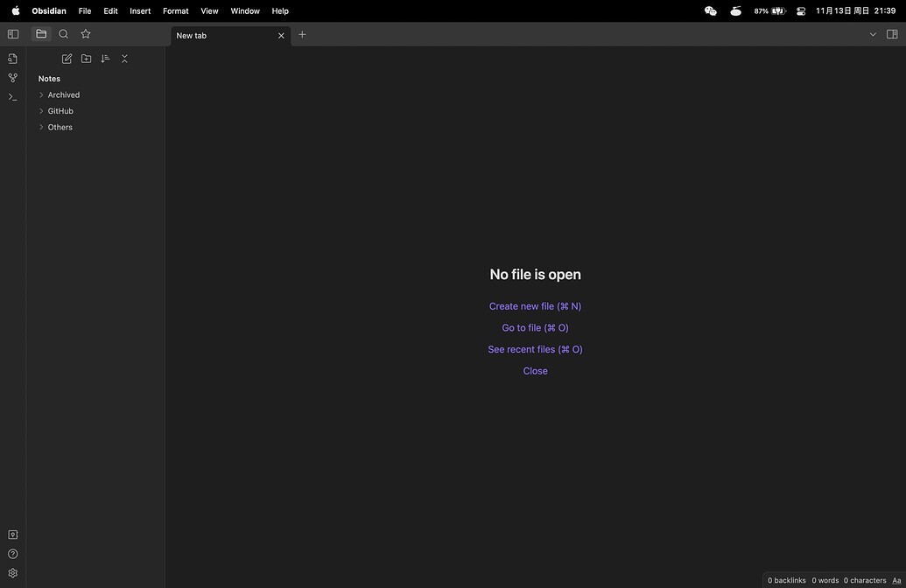Change sort order with the sort icon
The height and width of the screenshot is (588, 906).
(105, 58)
